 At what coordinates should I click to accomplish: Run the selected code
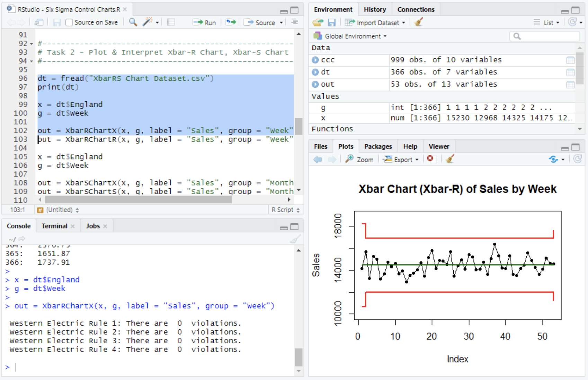click(204, 22)
